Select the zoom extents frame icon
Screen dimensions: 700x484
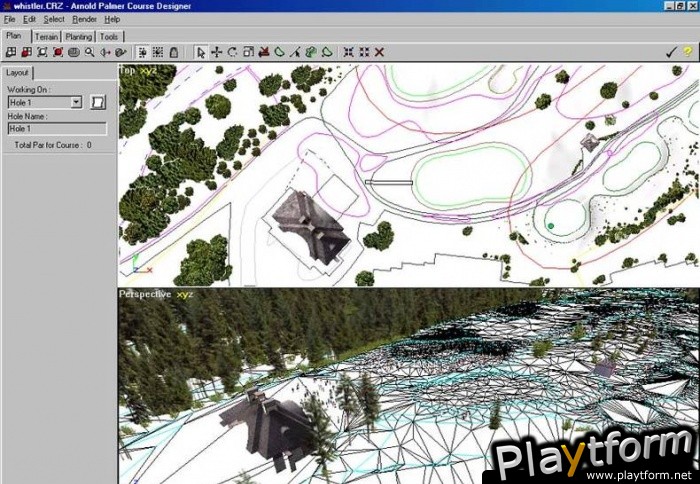pos(42,52)
